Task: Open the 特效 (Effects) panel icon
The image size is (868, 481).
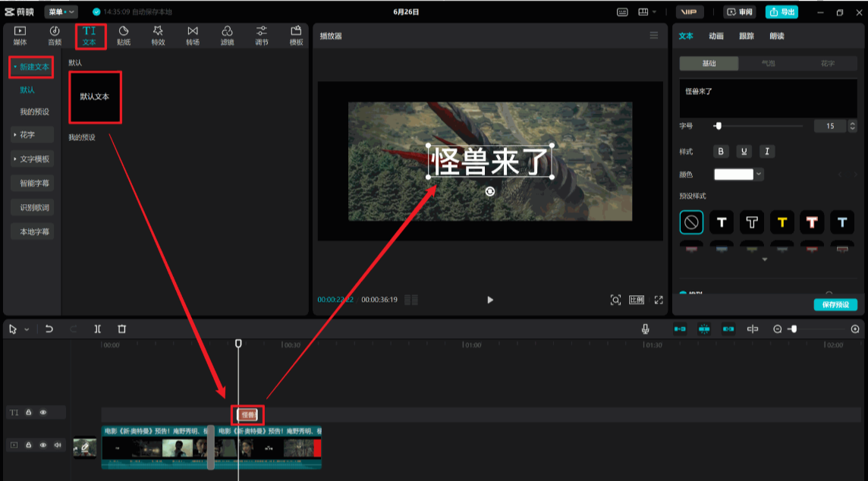Action: tap(158, 35)
